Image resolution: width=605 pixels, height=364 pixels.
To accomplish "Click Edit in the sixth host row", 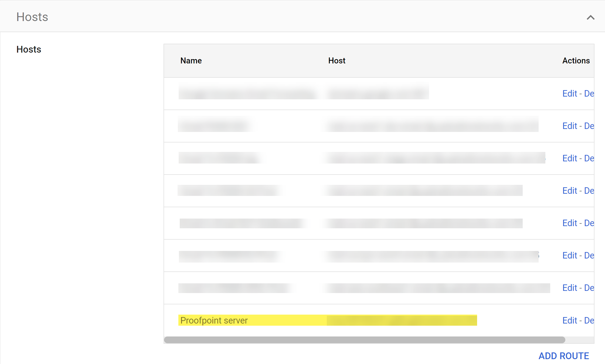I will click(x=569, y=256).
